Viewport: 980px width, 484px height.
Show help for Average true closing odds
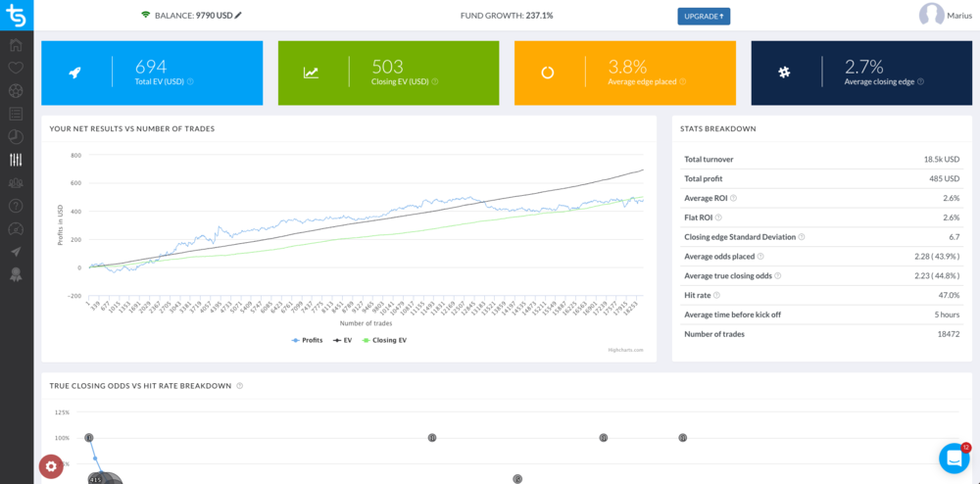click(x=777, y=275)
